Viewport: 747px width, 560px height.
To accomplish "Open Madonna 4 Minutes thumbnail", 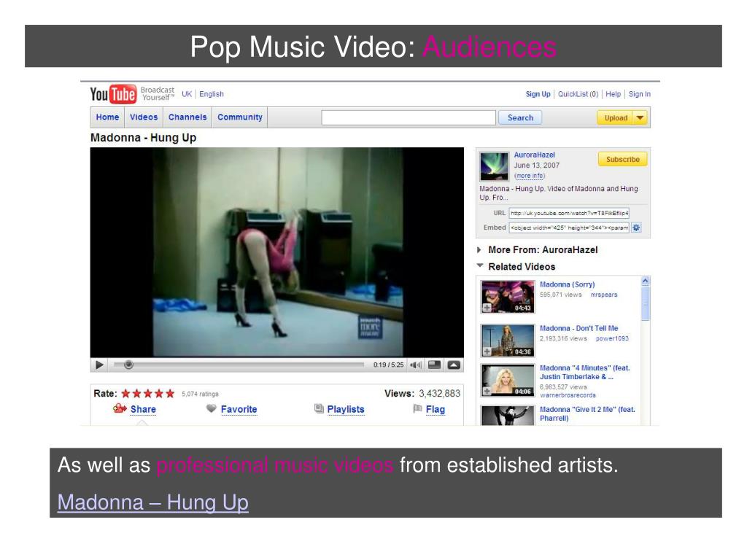I will point(508,380).
